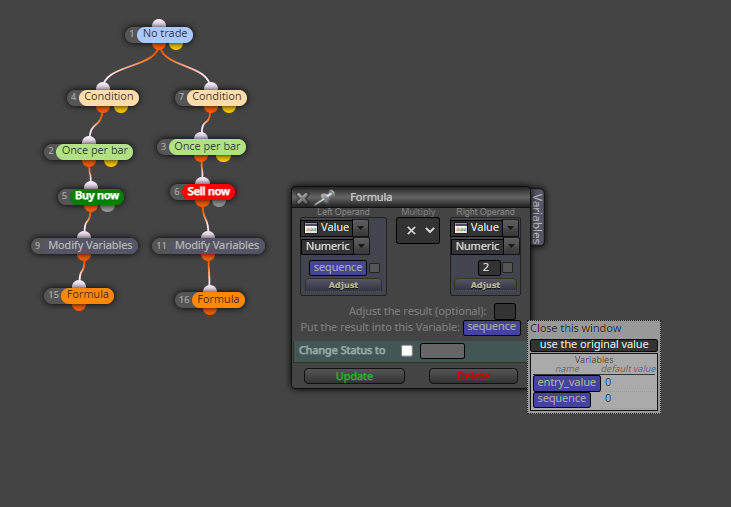The image size is (731, 507).
Task: Click orange output dot under Modify Variables 9
Action: (84, 257)
